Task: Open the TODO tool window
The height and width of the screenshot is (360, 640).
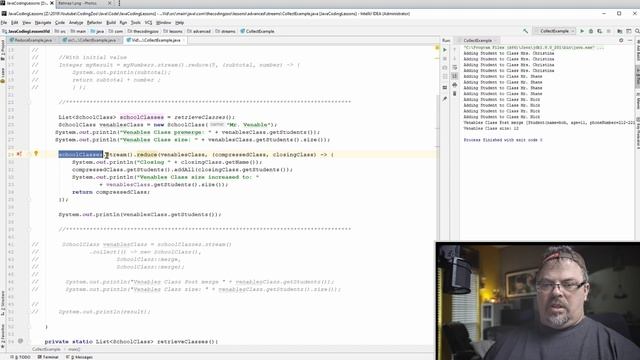Action: pos(21,357)
